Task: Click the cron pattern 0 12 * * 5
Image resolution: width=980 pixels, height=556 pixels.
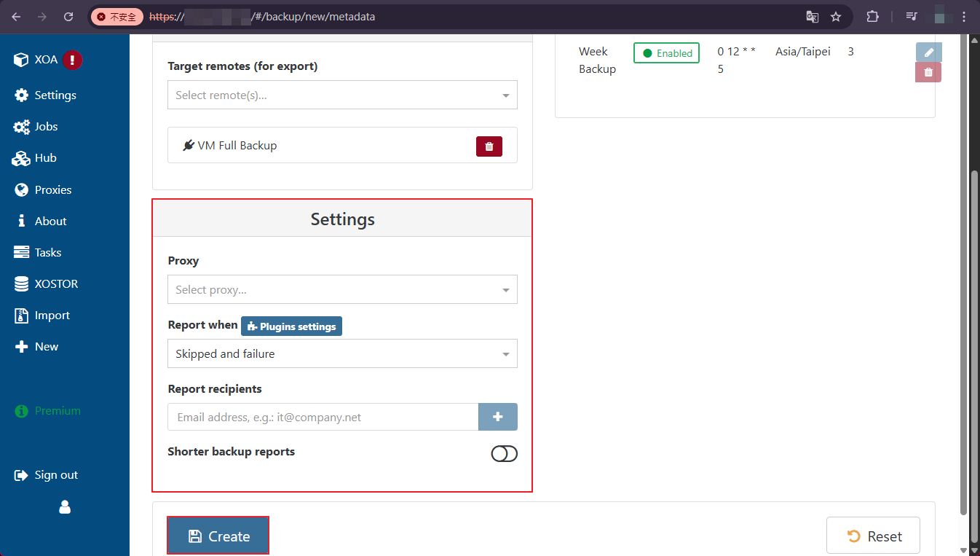Action: (x=736, y=60)
